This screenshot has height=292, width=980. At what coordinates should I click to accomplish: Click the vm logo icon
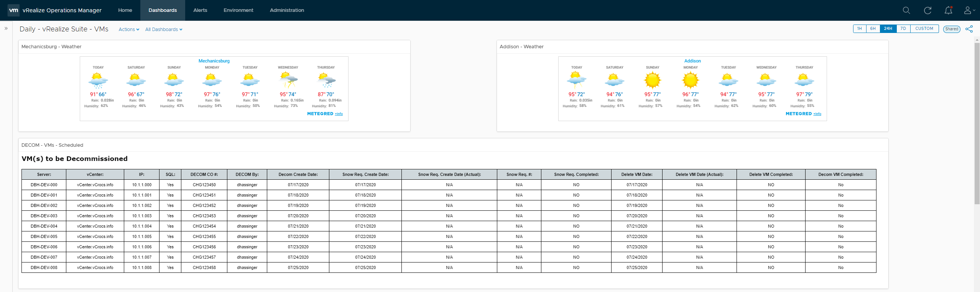(x=14, y=10)
